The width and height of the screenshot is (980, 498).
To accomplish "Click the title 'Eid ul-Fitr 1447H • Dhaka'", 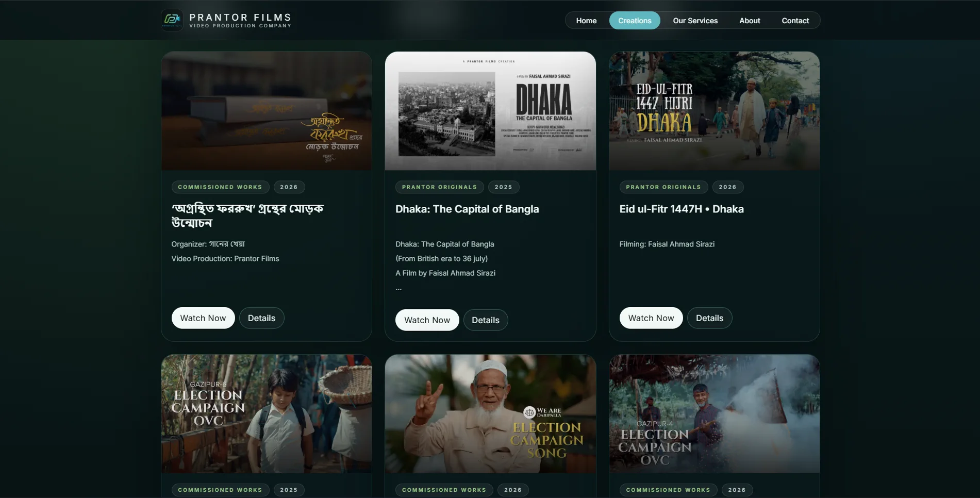I will pos(682,209).
